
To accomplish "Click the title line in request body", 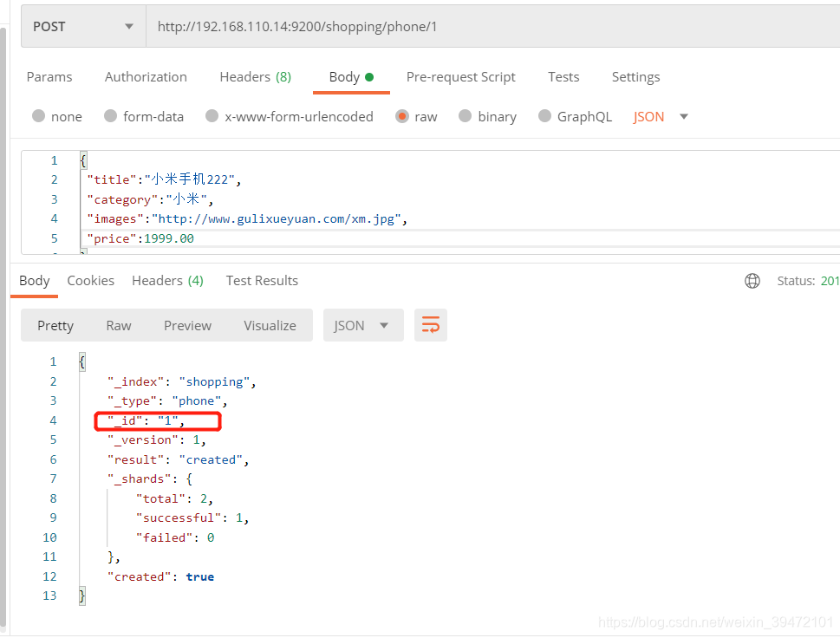I will [164, 179].
